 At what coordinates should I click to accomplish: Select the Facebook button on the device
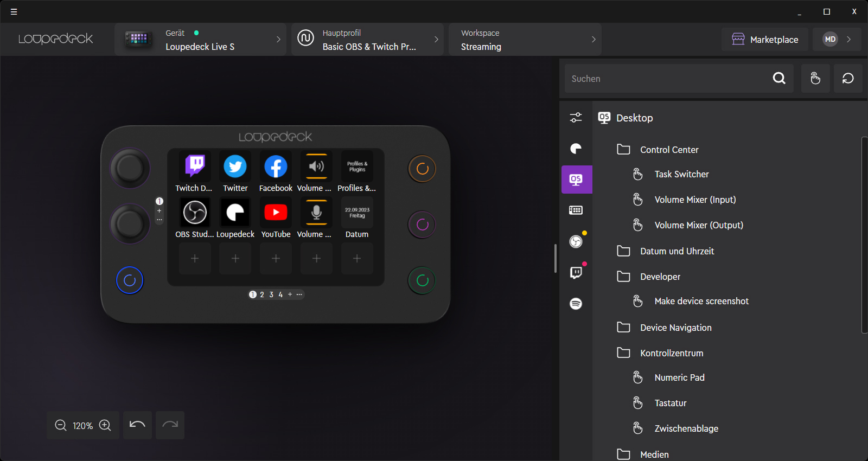(x=276, y=167)
